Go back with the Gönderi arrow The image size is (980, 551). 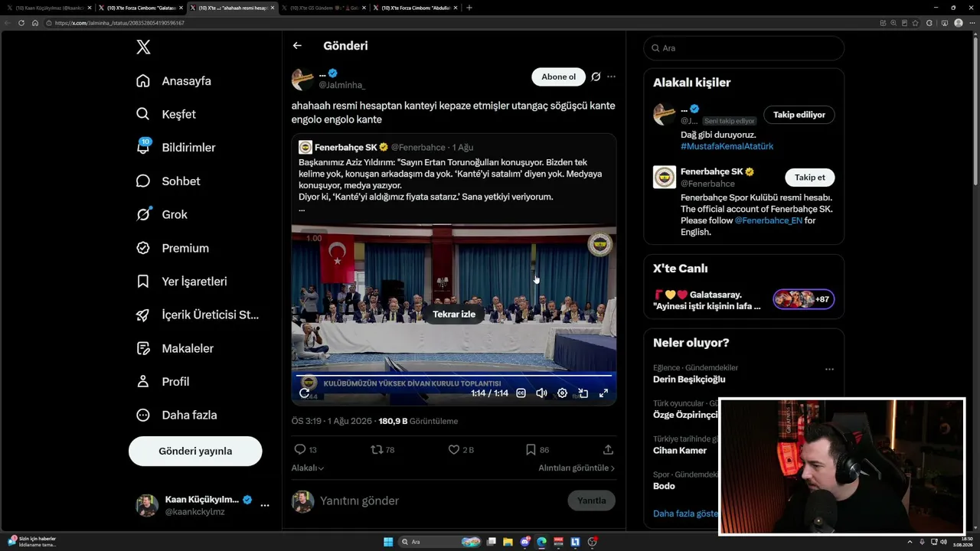297,46
